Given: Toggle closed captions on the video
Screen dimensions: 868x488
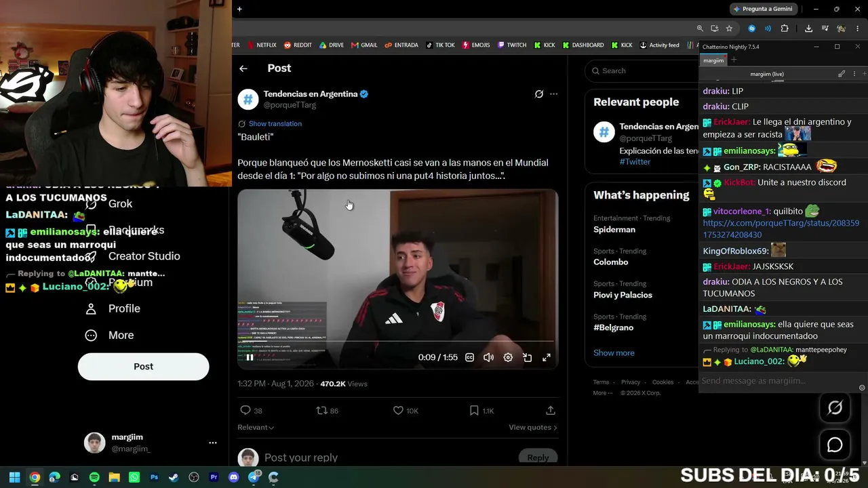Looking at the screenshot, I should point(469,357).
